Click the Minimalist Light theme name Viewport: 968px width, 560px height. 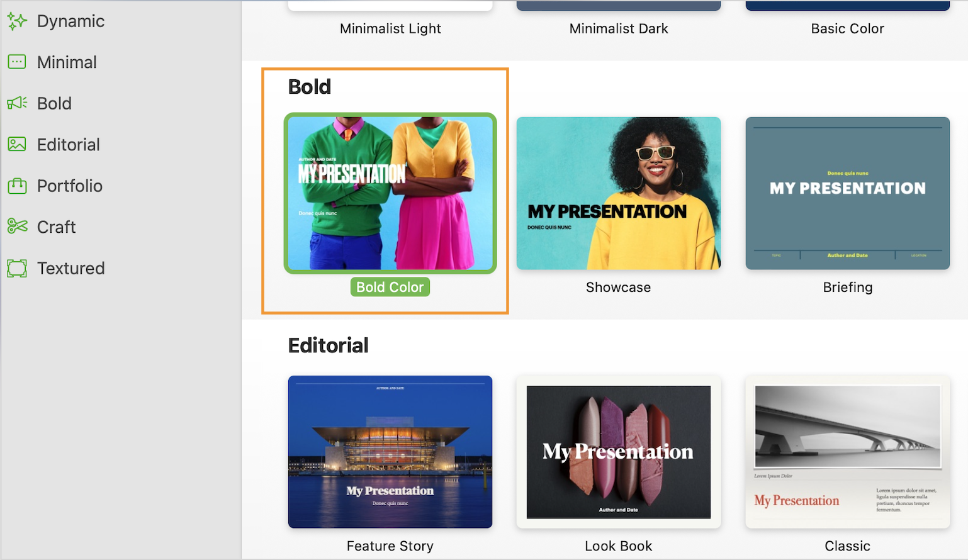[390, 28]
